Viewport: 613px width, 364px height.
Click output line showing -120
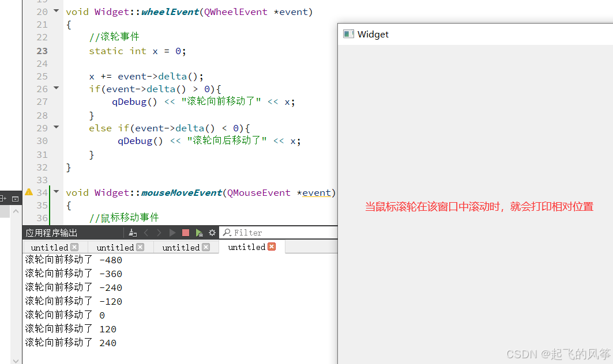coord(73,301)
